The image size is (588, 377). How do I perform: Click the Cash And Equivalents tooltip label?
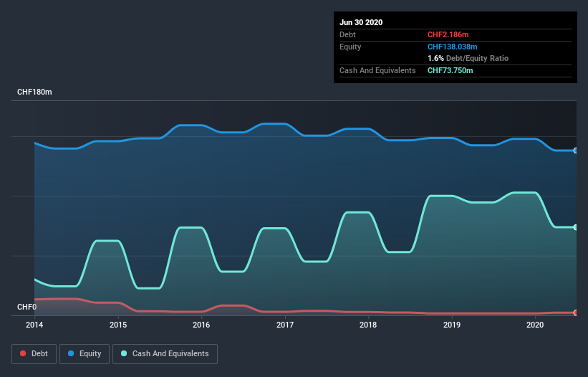click(377, 70)
